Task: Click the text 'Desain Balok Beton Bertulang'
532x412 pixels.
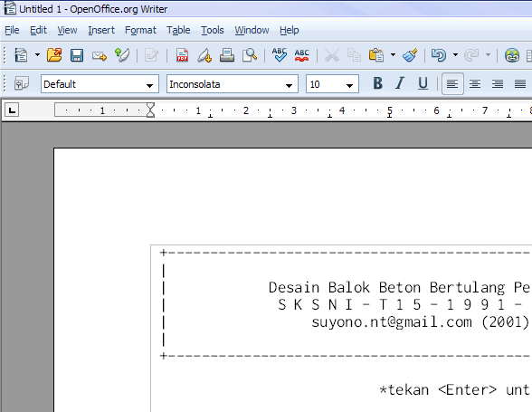Action: coord(386,288)
